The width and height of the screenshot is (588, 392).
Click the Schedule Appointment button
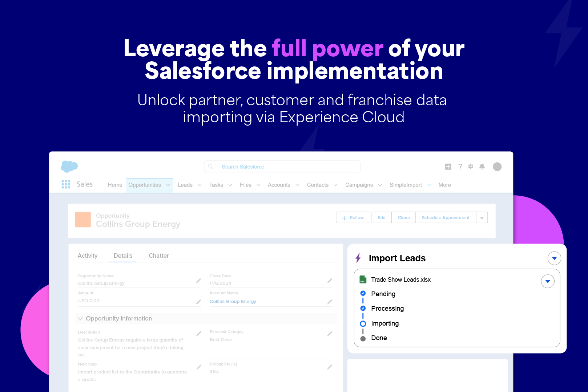click(x=446, y=217)
